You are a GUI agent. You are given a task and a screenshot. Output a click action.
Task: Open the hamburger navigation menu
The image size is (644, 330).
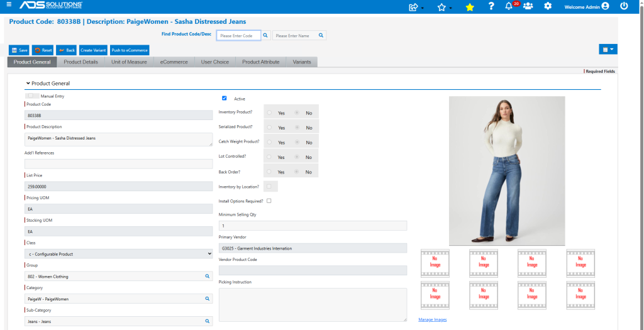[x=9, y=4]
